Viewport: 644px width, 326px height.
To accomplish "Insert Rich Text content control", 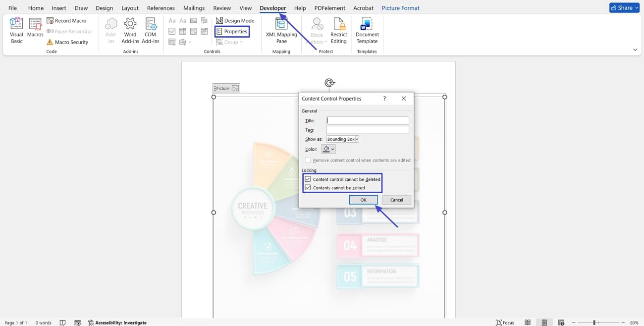I will point(172,21).
